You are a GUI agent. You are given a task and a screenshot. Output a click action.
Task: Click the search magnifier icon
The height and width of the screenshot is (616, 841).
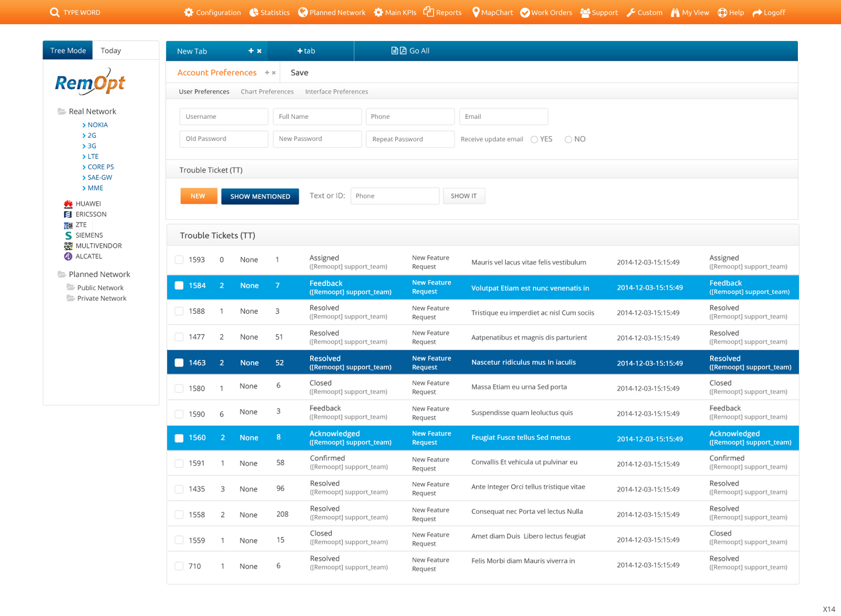[54, 12]
